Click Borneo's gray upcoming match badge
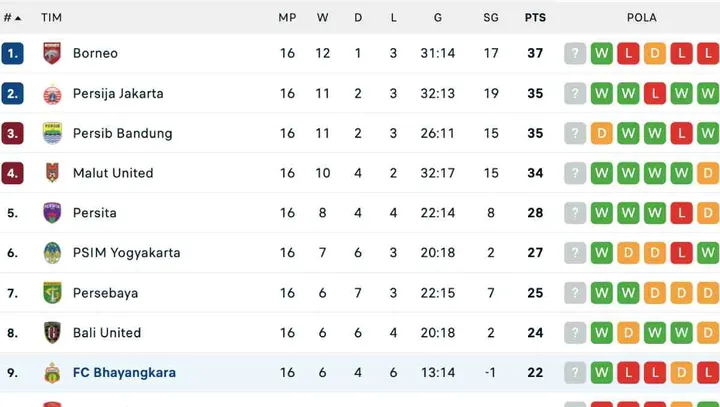The height and width of the screenshot is (407, 720). click(x=575, y=53)
